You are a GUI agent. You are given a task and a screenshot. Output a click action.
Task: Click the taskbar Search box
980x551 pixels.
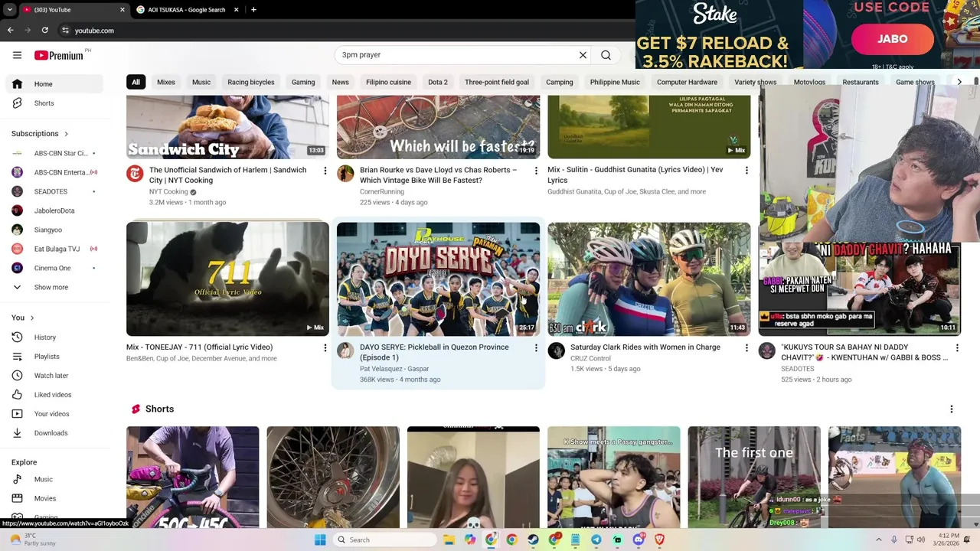click(385, 540)
